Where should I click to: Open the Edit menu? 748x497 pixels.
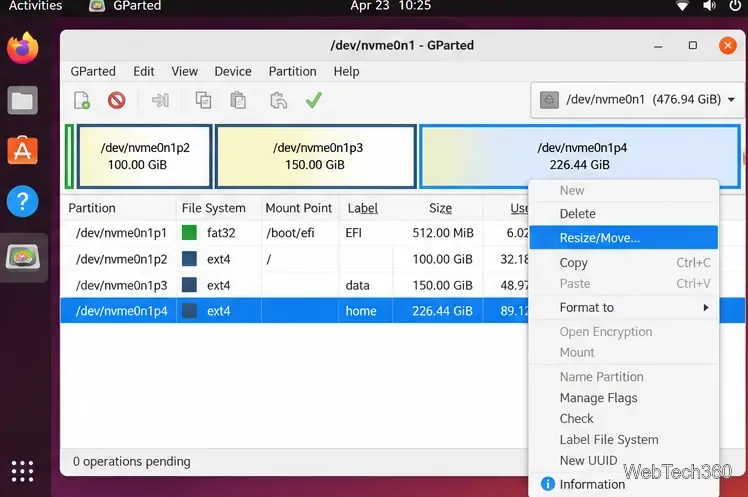(x=144, y=72)
